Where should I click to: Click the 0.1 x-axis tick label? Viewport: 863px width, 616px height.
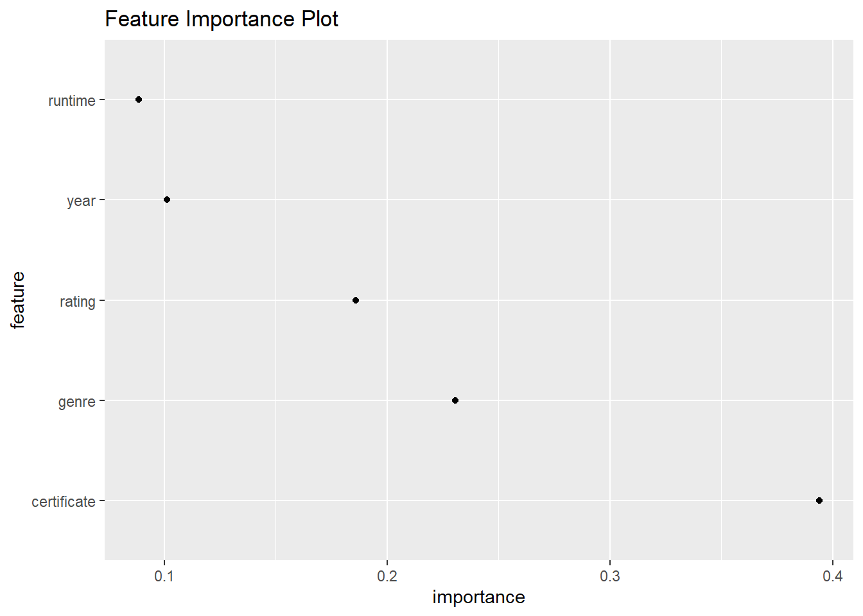[x=164, y=576]
